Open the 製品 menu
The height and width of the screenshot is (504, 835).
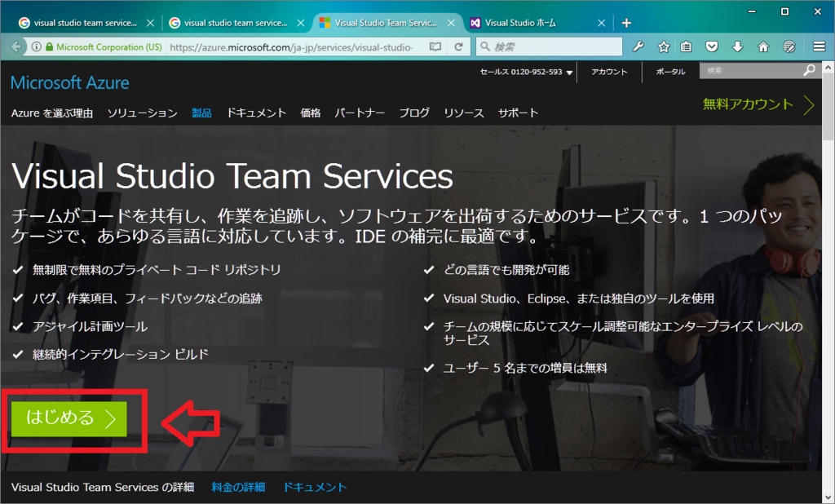[x=202, y=113]
